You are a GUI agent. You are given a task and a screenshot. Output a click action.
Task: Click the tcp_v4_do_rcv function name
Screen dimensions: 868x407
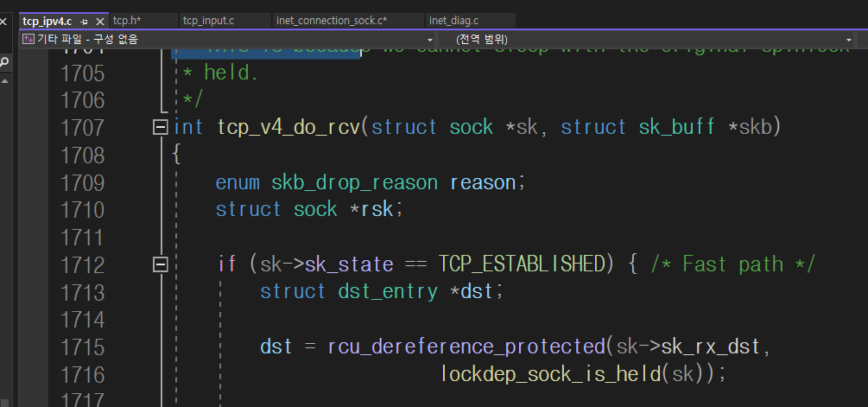pos(288,128)
